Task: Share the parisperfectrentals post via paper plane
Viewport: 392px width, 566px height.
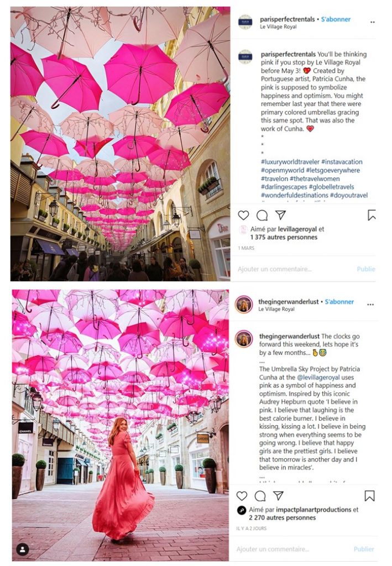Action: 280,215
